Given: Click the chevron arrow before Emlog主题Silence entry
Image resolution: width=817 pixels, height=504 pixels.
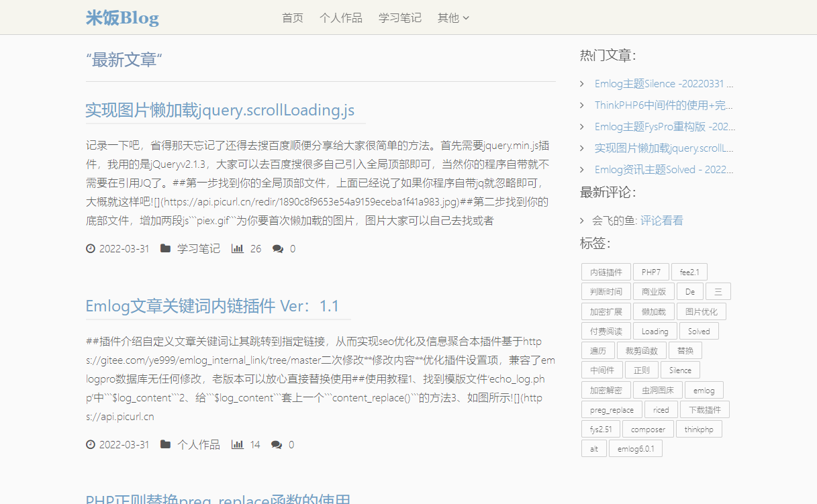Looking at the screenshot, I should tap(582, 84).
